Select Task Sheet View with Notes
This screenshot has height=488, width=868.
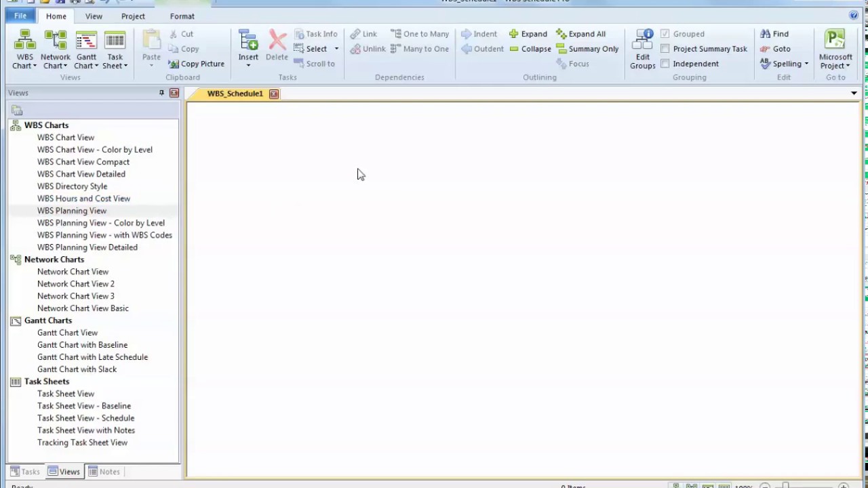86,430
